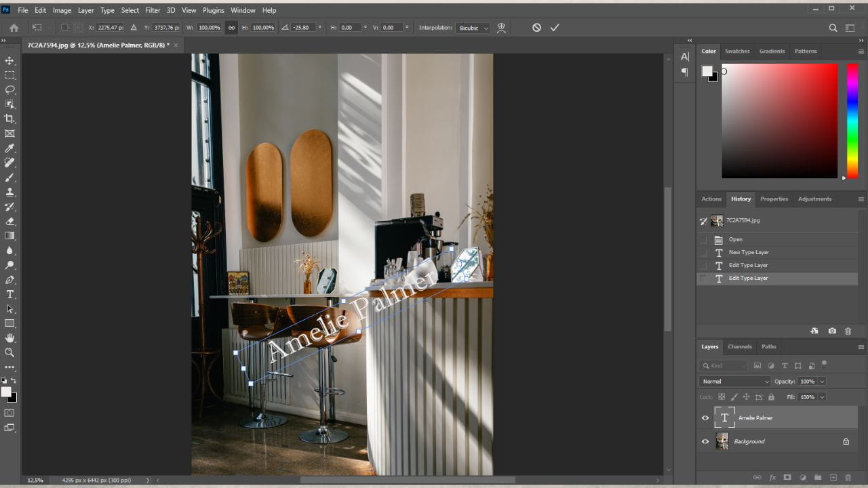Toggle maintain aspect ratio link
The height and width of the screenshot is (488, 868).
click(231, 28)
